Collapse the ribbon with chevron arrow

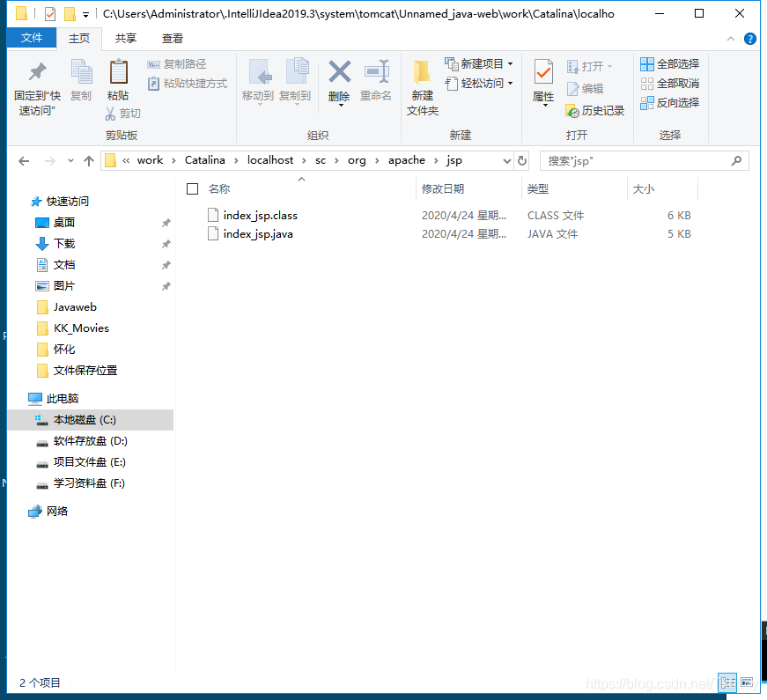(x=730, y=39)
